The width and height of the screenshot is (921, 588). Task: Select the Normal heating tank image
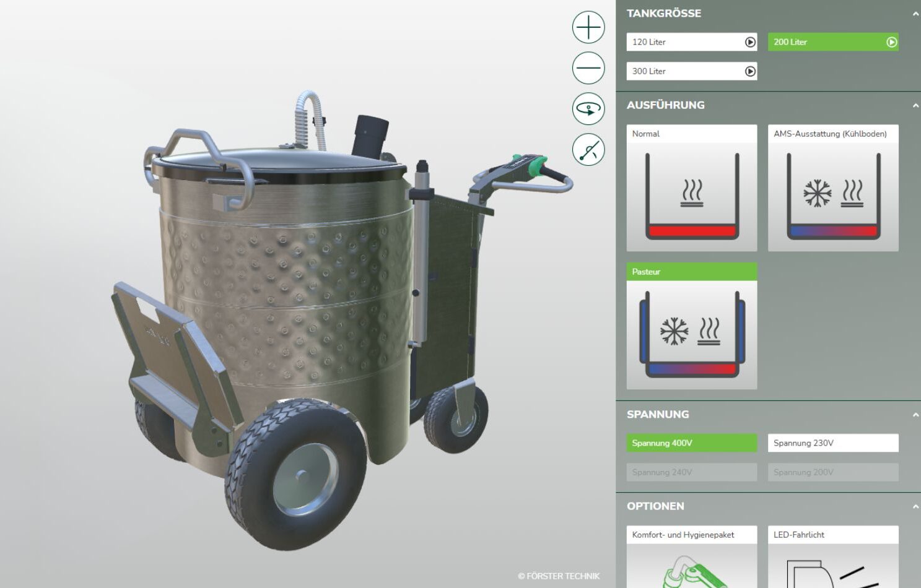[x=691, y=197]
